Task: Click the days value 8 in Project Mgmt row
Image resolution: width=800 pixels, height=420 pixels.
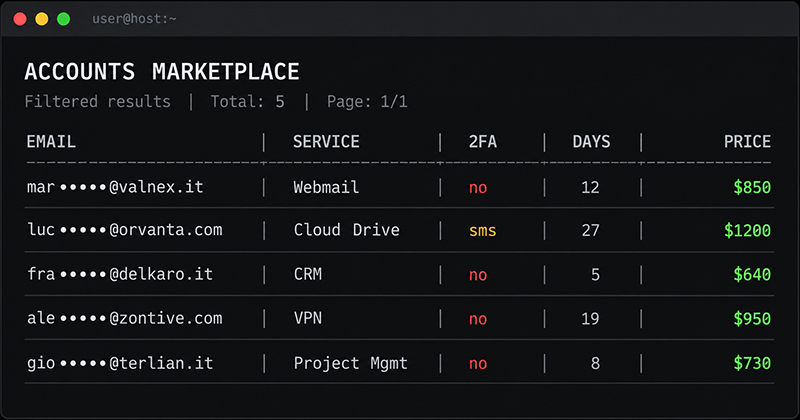Action: point(595,363)
